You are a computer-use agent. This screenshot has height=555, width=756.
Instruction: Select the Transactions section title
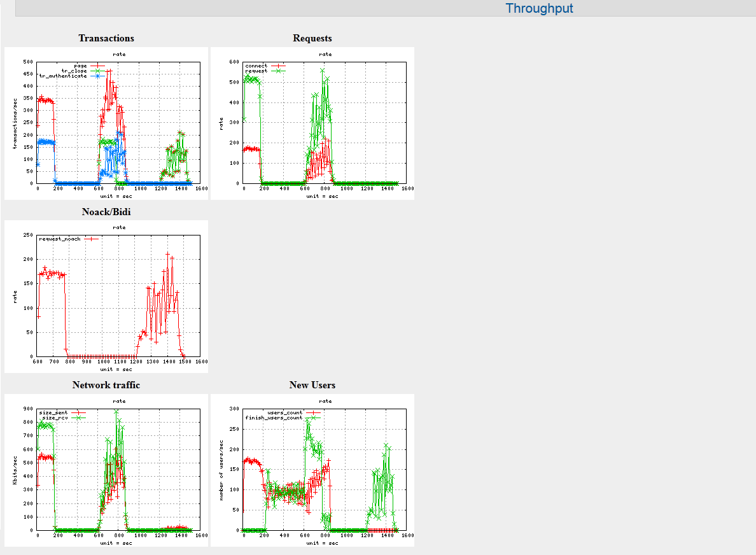click(106, 38)
